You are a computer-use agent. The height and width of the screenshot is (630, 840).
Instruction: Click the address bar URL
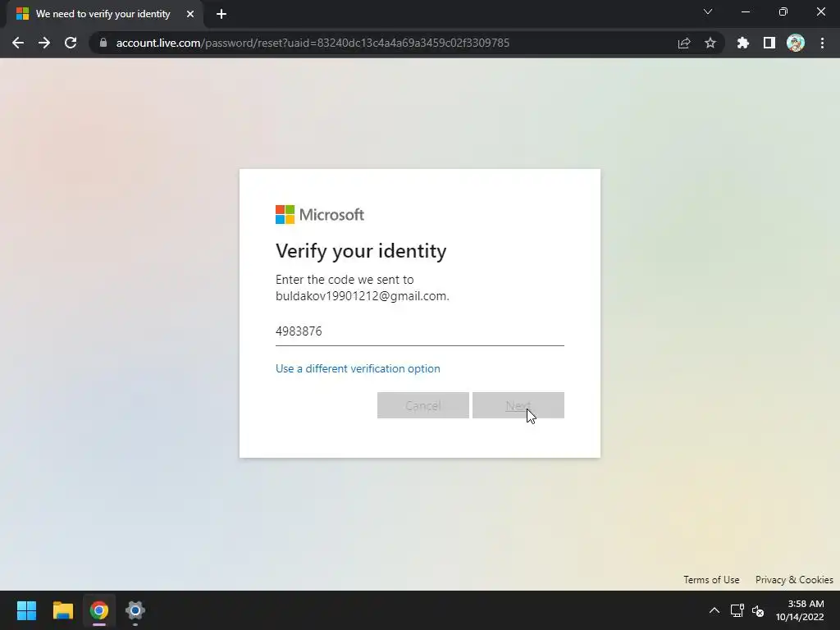pyautogui.click(x=313, y=43)
